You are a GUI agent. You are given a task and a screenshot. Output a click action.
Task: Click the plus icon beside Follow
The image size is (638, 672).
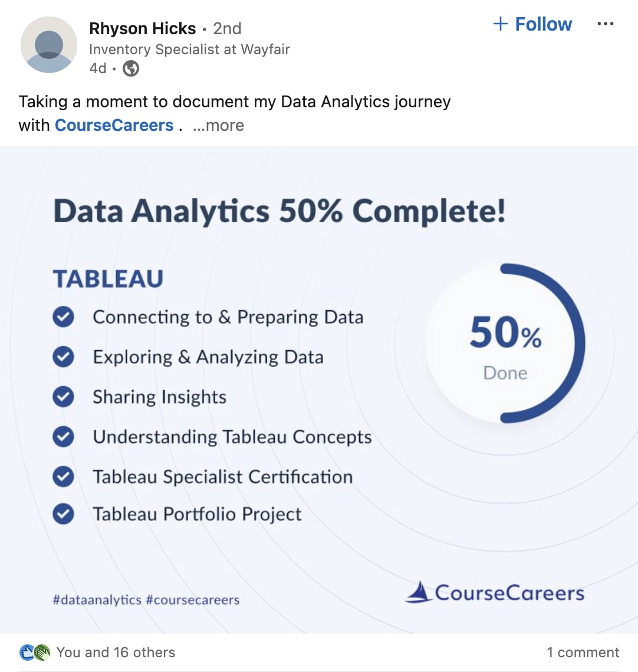click(501, 24)
